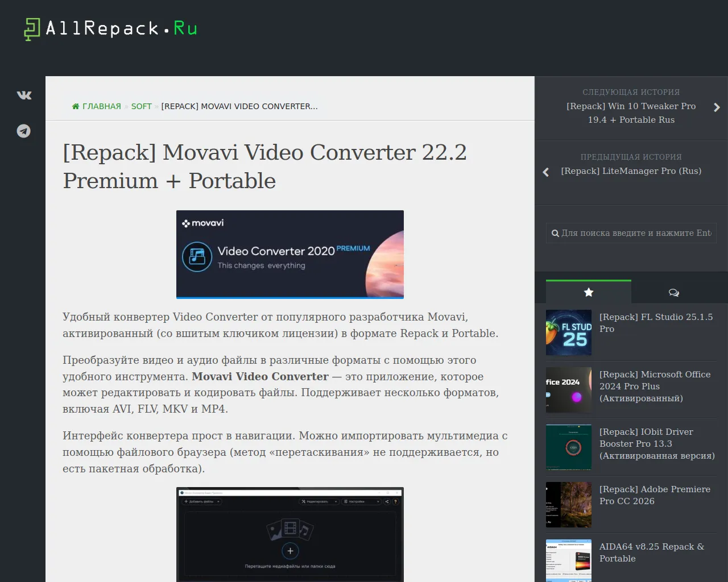This screenshot has width=728, height=582.
Task: Open Adobe Premiere Pro thumbnail
Action: 569,505
